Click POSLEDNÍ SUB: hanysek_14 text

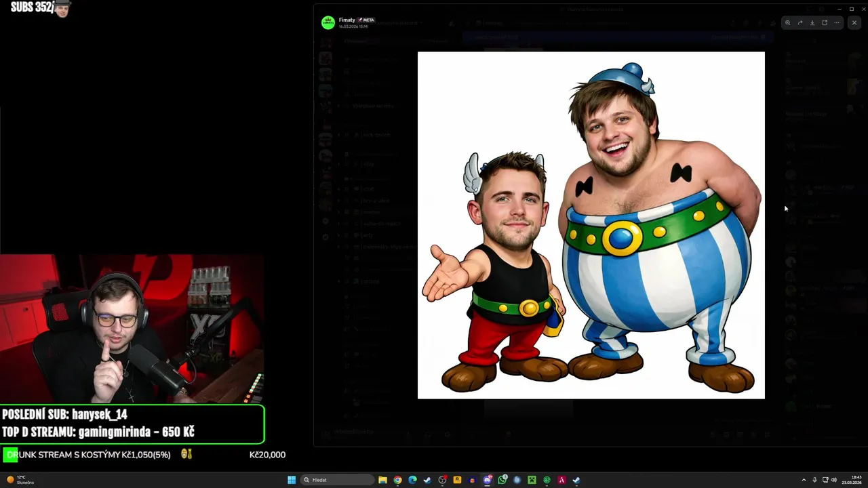coord(64,414)
